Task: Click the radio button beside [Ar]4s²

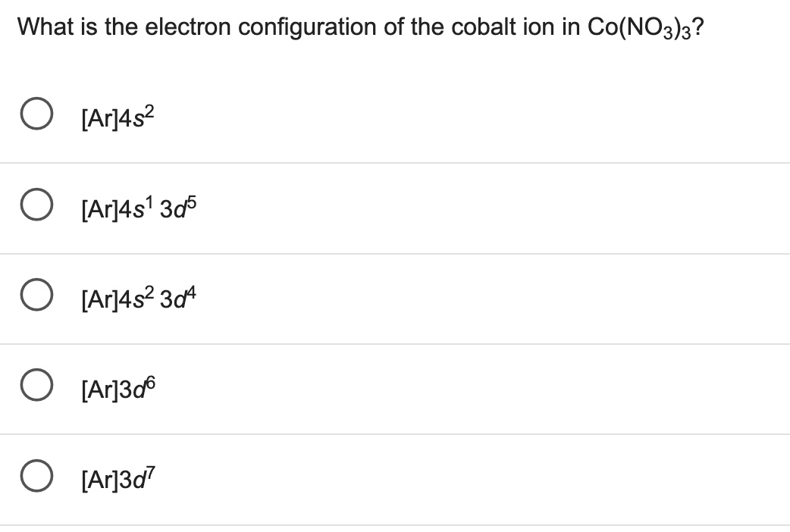Action: [36, 115]
